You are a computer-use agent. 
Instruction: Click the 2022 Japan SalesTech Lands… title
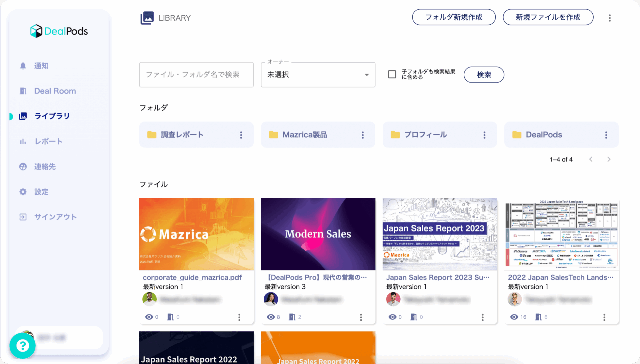[x=560, y=277]
